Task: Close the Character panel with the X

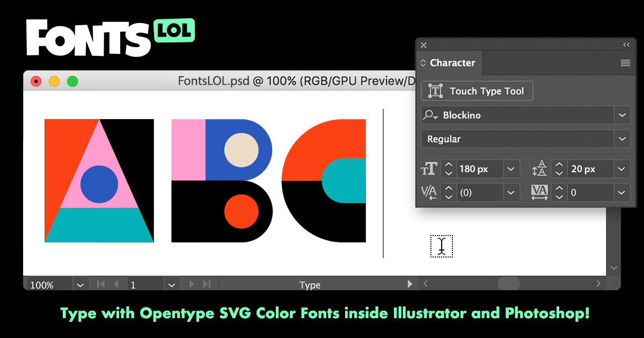Action: click(x=423, y=46)
